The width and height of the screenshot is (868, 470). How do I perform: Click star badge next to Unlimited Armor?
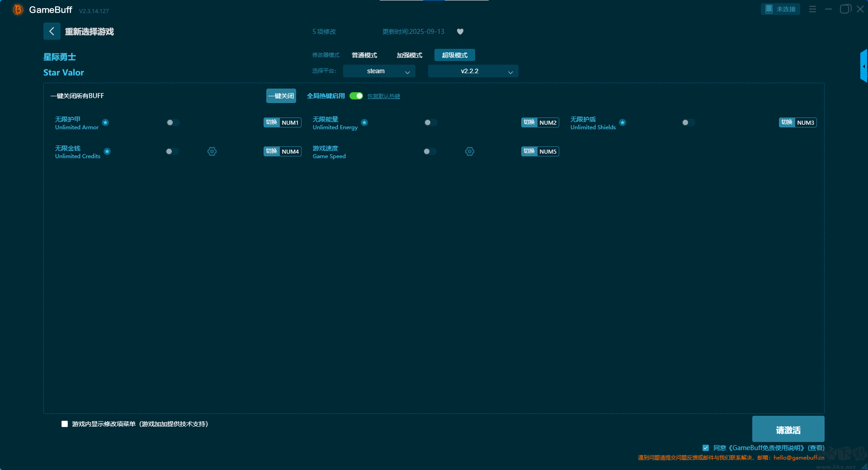(105, 122)
